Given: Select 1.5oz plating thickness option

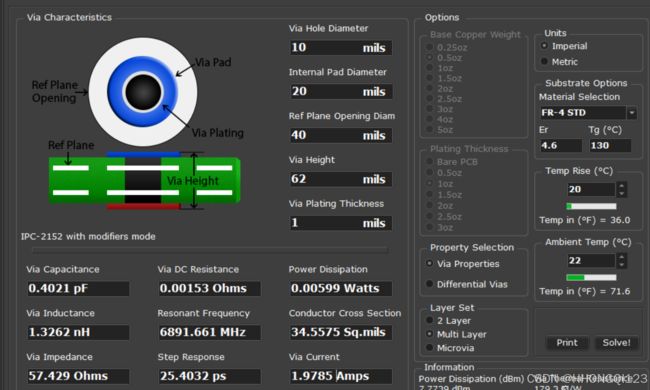Looking at the screenshot, I should pos(429,194).
